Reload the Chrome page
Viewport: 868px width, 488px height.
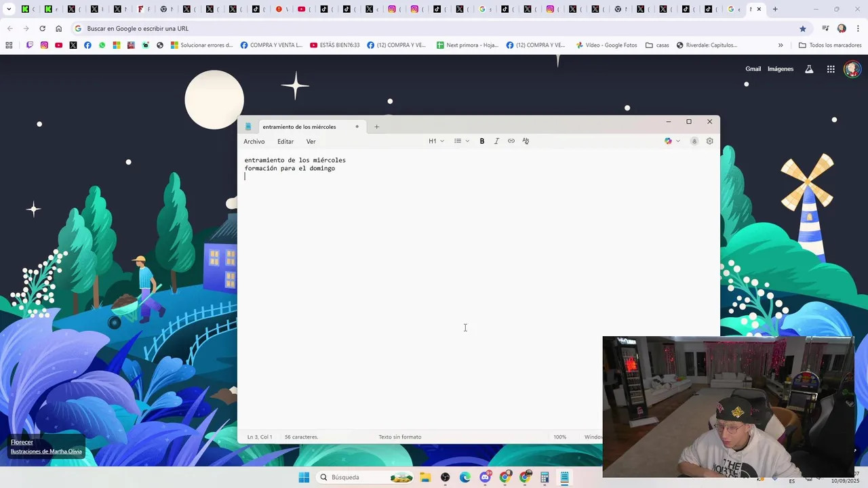[42, 28]
